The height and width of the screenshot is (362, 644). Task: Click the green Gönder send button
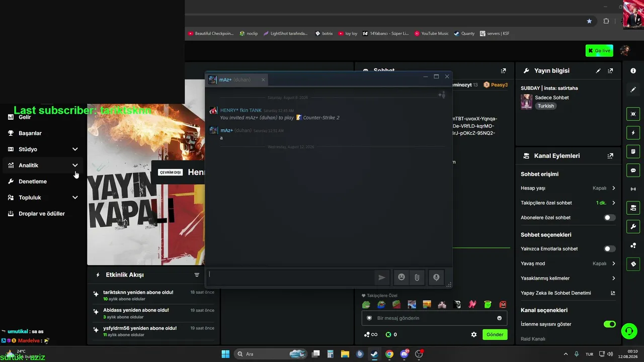pos(495,334)
